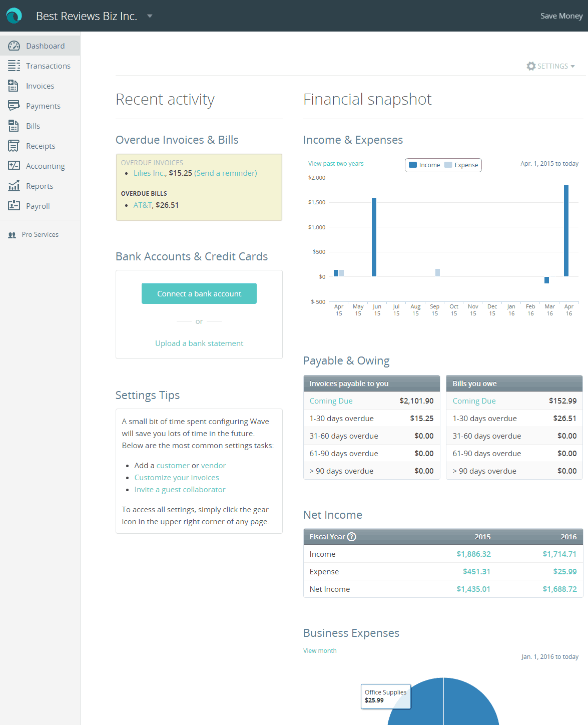Open Reports via the chart icon

click(13, 186)
